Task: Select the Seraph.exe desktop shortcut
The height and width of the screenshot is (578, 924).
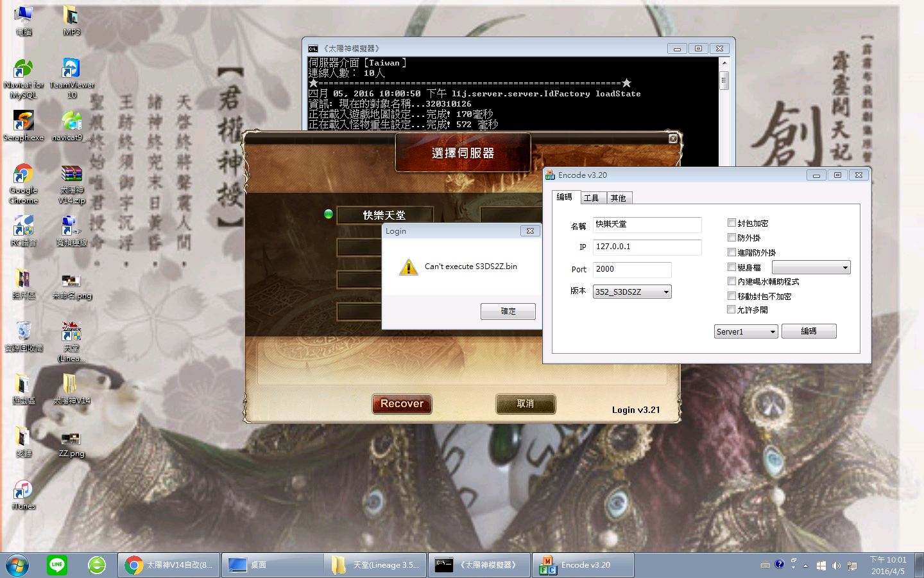Action: point(24,126)
